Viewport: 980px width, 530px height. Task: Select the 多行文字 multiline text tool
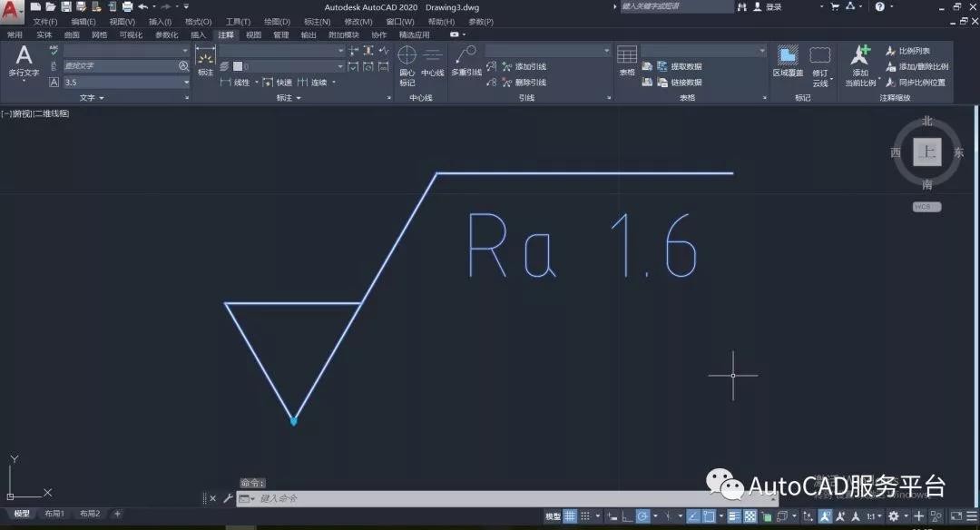[x=24, y=61]
